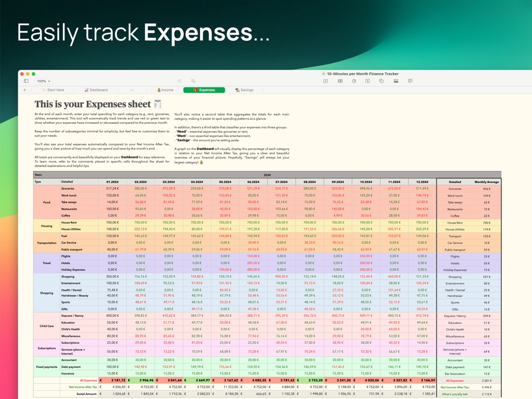
Task: Click the Table toolbar icon
Action: [340, 81]
